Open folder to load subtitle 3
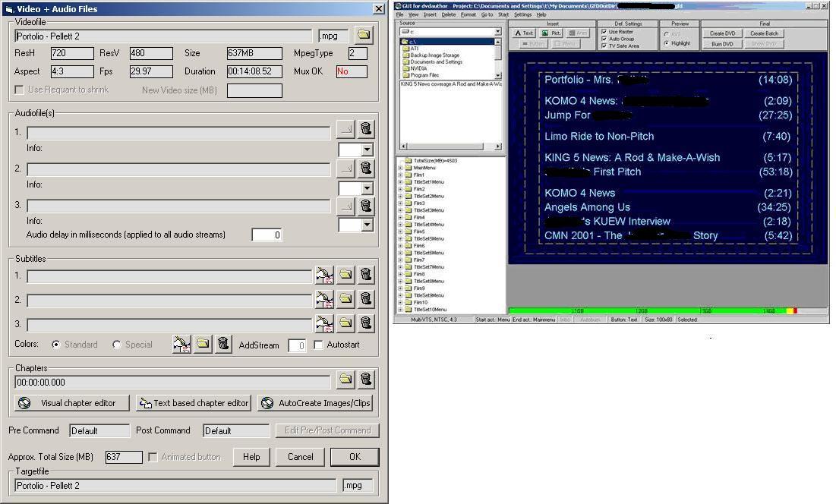Viewport: 836px width, 504px height. point(345,323)
